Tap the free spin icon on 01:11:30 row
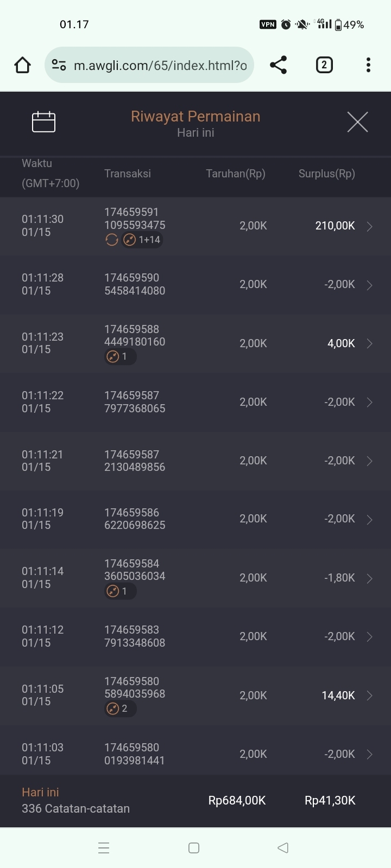391x868 pixels. 112,240
